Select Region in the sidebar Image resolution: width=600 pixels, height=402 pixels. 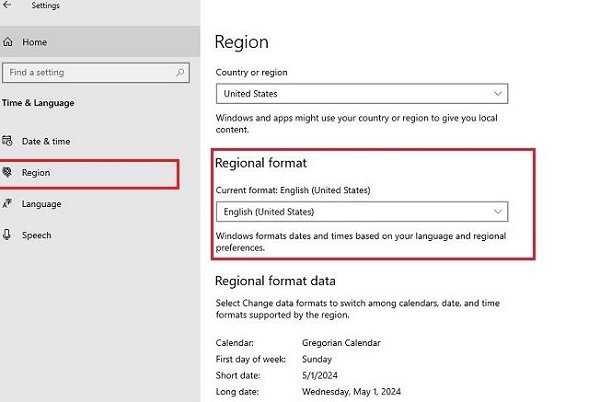tap(36, 173)
